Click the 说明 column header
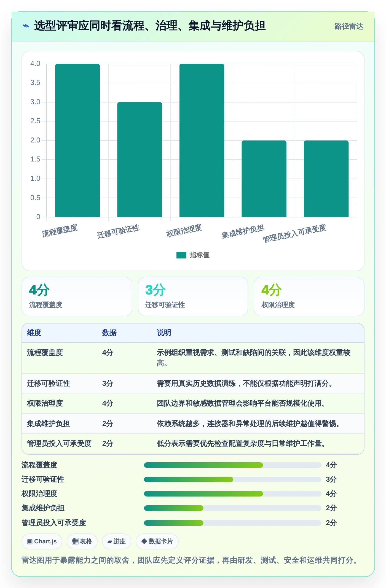Screen dimensions: 386x588 pyautogui.click(x=164, y=333)
